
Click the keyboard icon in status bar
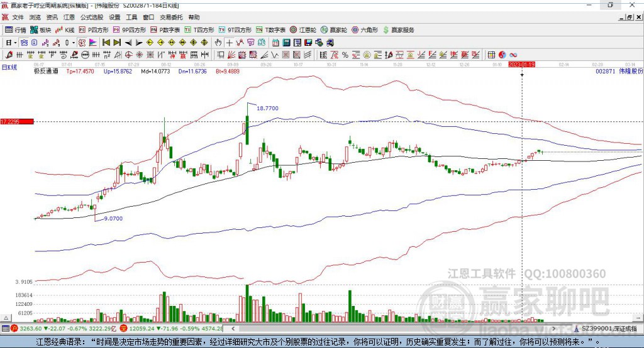[x=5, y=329]
